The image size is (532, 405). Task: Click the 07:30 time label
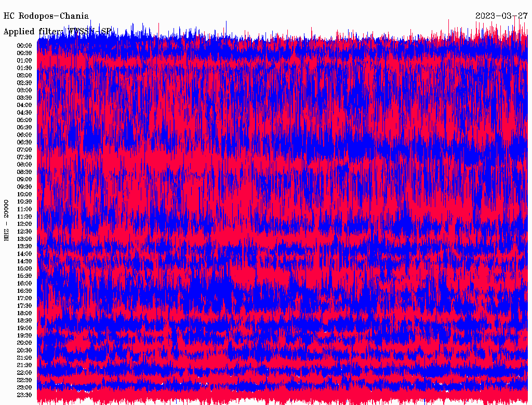(24, 157)
